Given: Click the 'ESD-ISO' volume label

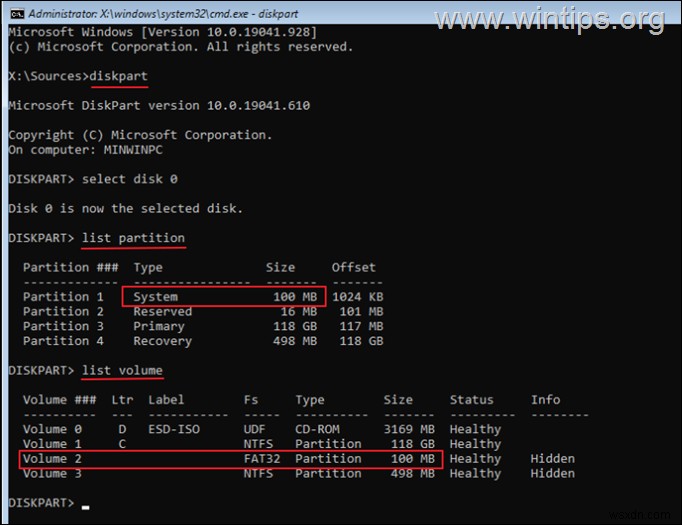Looking at the screenshot, I should pyautogui.click(x=174, y=430).
